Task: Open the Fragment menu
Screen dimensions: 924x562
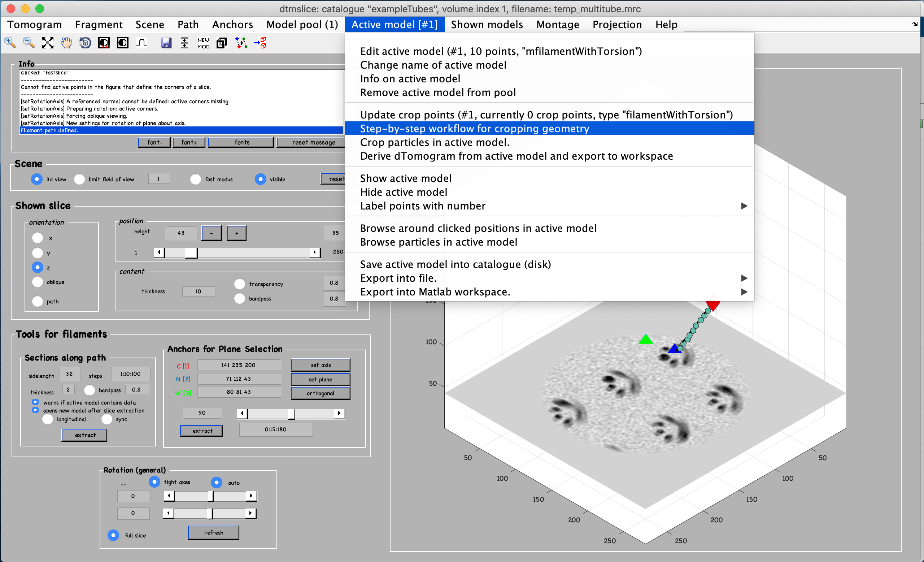Action: pos(99,25)
